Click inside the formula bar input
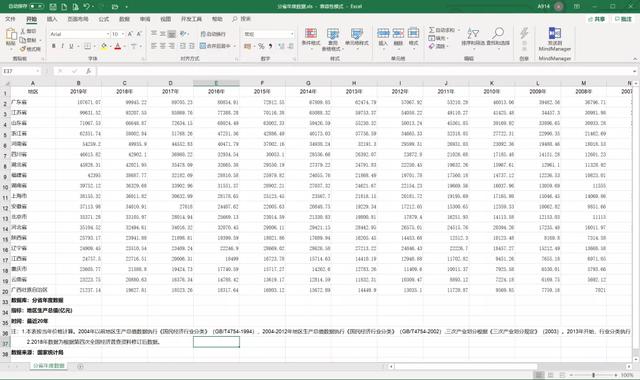 [365, 71]
